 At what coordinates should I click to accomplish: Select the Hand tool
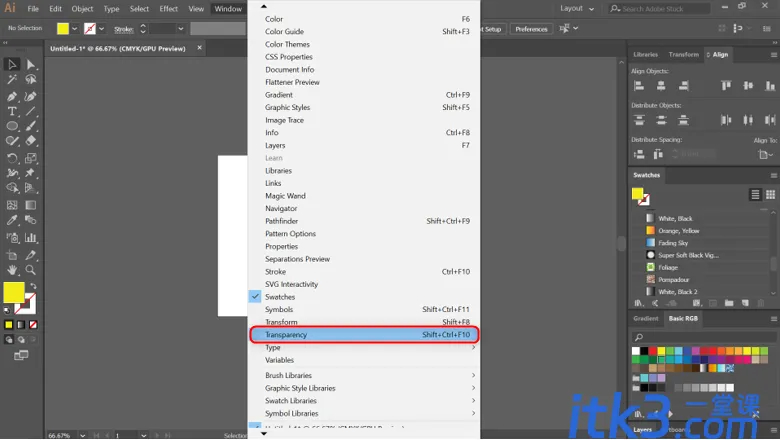12,270
